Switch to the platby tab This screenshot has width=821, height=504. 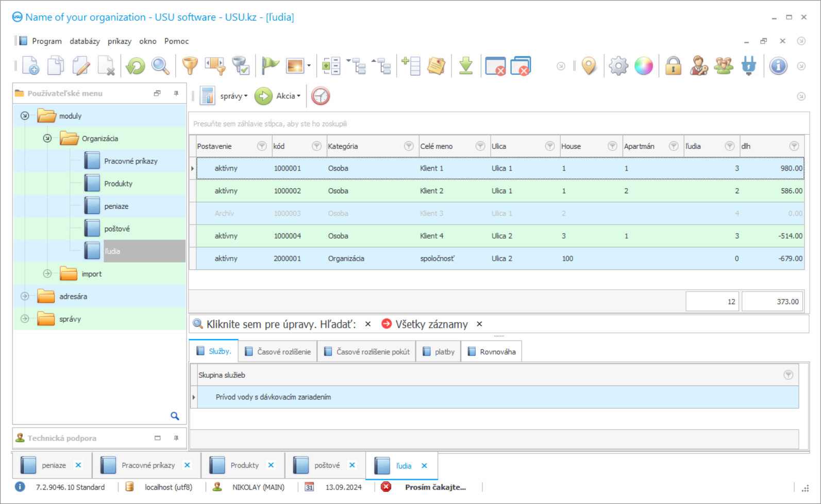(439, 351)
